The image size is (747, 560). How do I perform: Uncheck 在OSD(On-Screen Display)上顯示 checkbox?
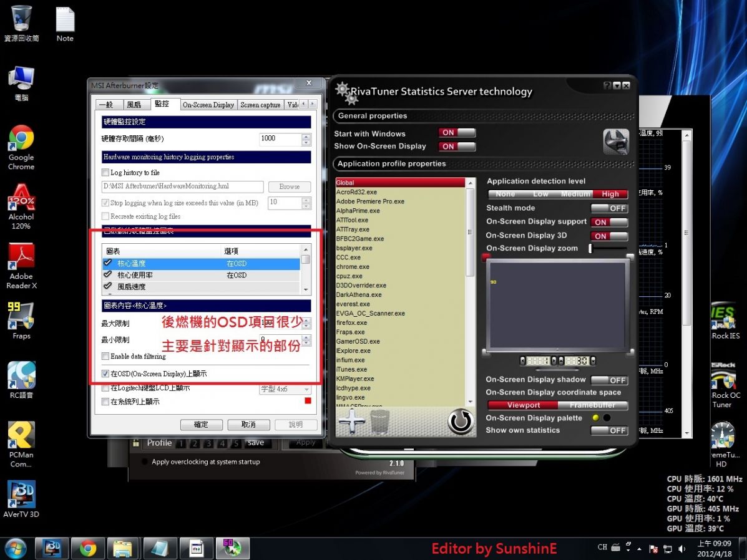105,374
